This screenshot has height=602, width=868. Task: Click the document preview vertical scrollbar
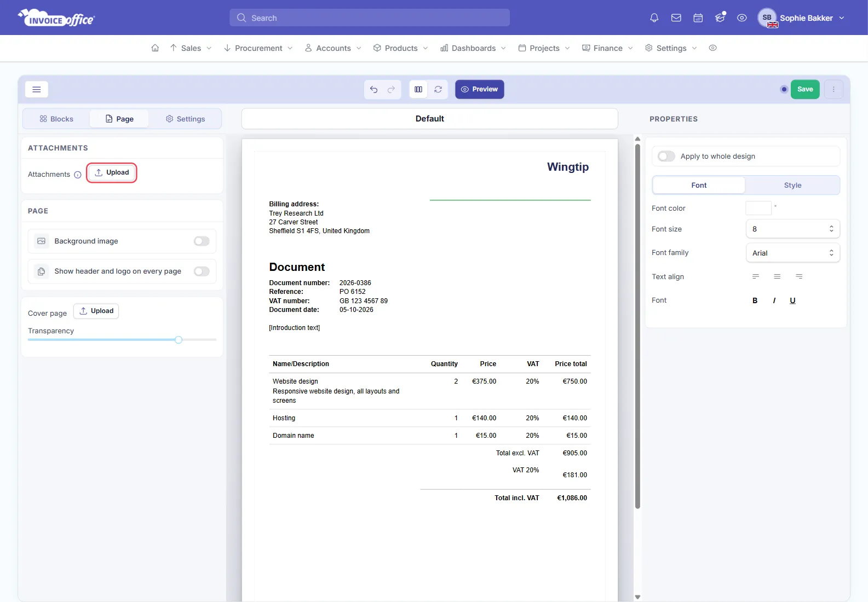637,326
